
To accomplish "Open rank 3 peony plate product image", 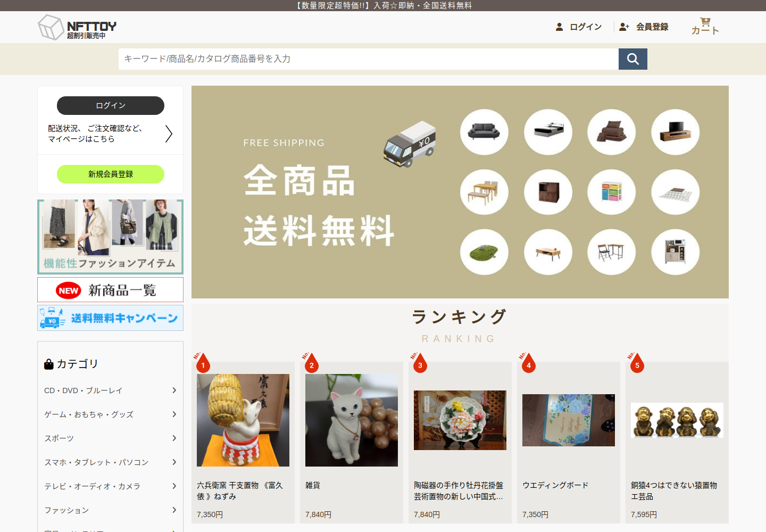I will point(460,420).
